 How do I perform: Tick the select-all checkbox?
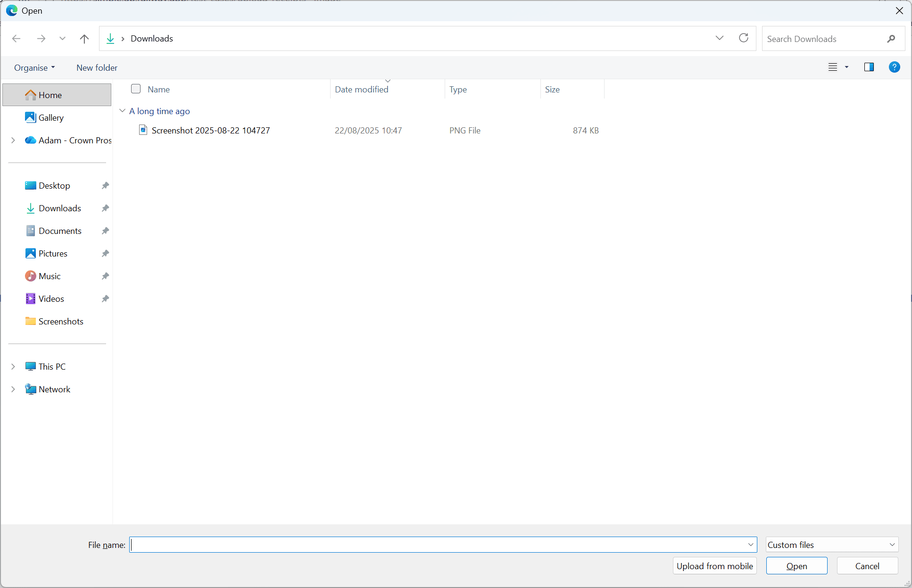(x=136, y=89)
